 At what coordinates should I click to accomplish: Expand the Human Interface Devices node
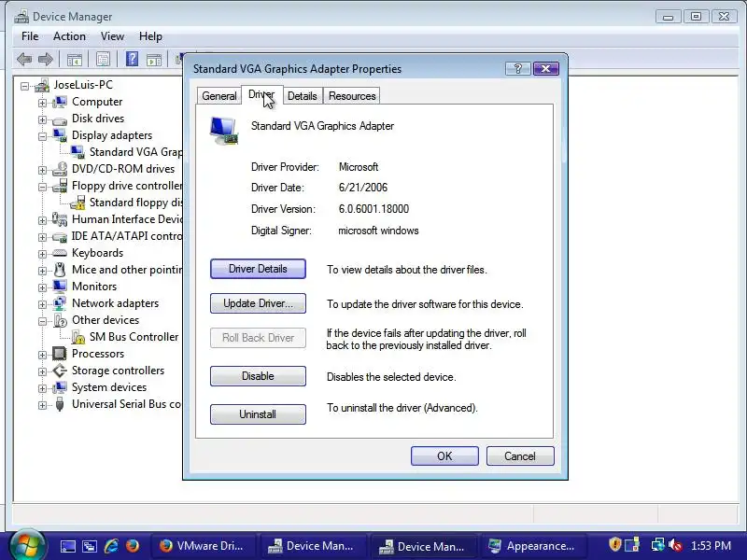coord(42,220)
